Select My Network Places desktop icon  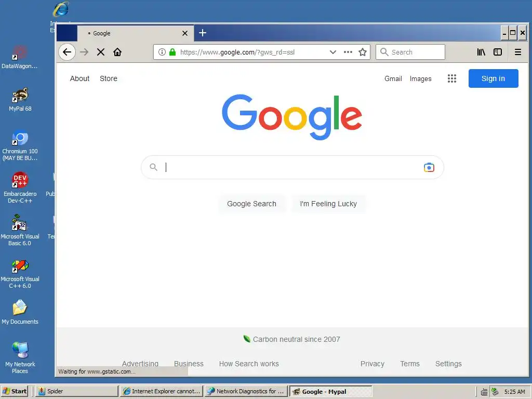20,358
